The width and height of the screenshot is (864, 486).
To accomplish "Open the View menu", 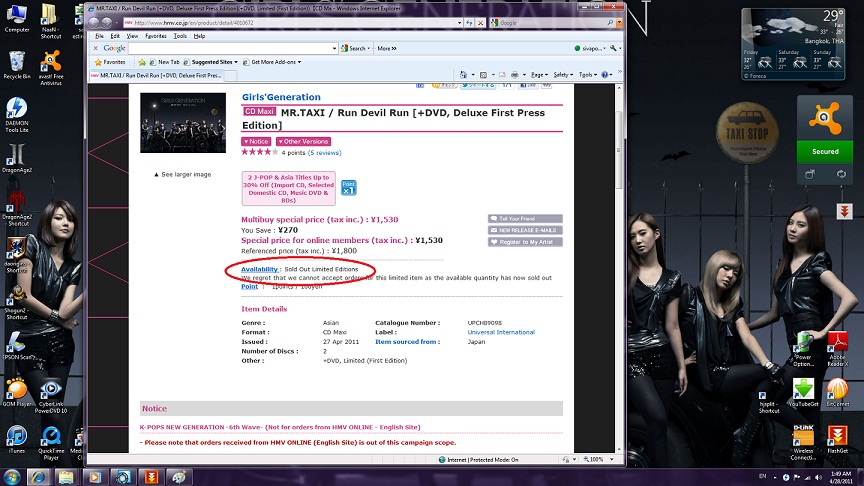I will 132,36.
